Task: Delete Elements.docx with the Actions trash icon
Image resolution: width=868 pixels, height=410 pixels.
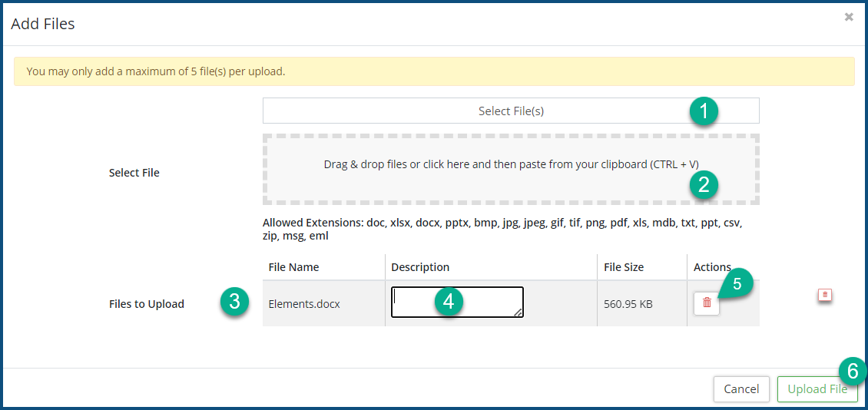Action: tap(707, 303)
